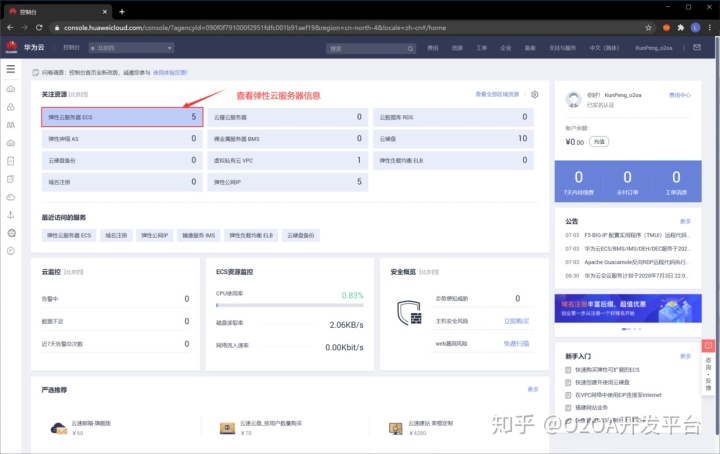This screenshot has height=454, width=720.
Task: Open the mail message icon in header
Action: 697,47
